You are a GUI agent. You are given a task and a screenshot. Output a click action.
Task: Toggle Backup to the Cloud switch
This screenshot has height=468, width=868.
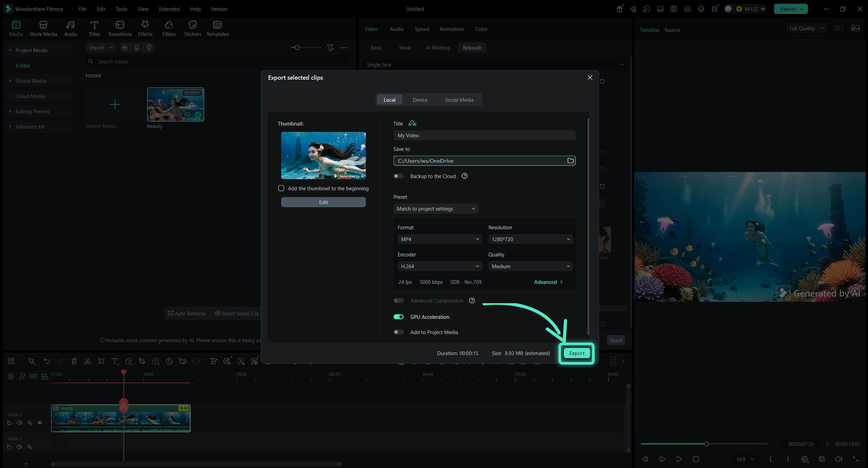(x=399, y=176)
